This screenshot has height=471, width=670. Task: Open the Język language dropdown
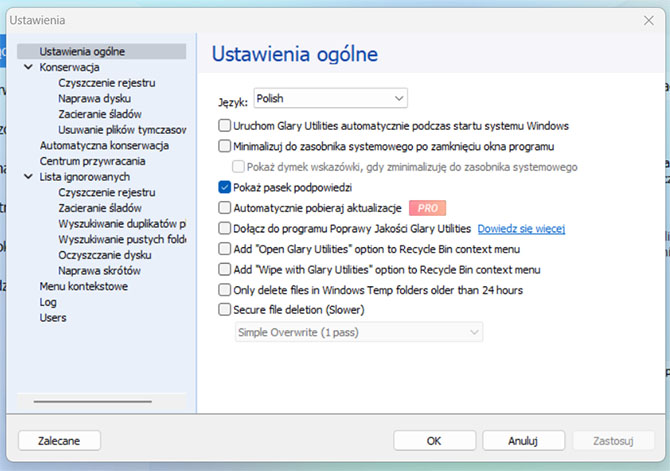(x=330, y=98)
